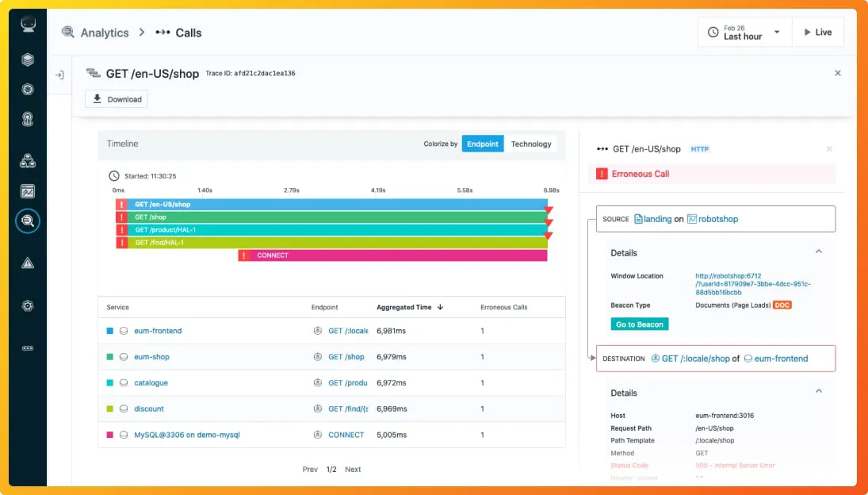868x495 pixels.
Task: Start Live mode
Action: pos(817,32)
